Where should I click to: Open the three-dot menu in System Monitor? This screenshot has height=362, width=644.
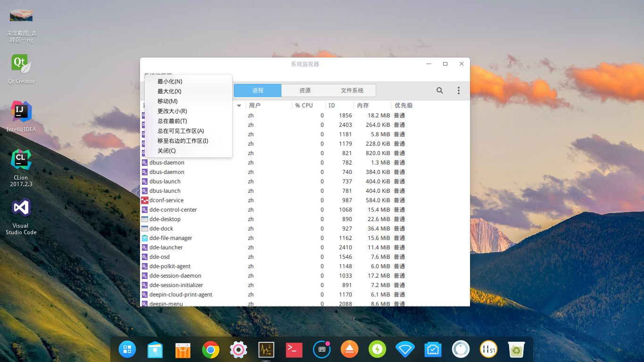[x=458, y=90]
